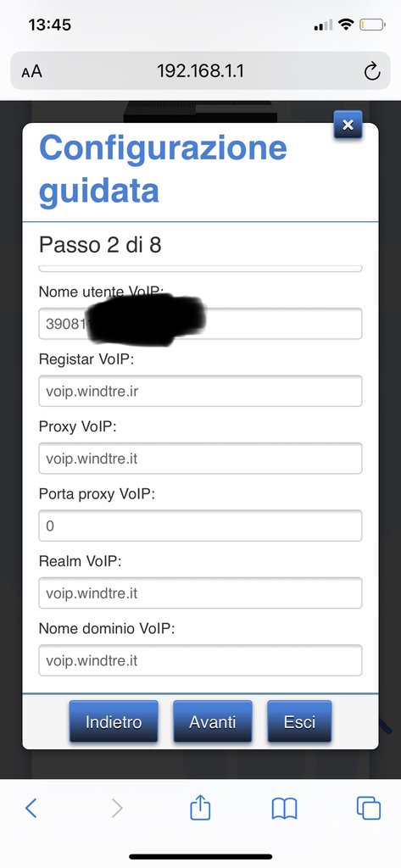This screenshot has height=868, width=401.
Task: Open the Safari share sheet icon
Action: [x=200, y=807]
